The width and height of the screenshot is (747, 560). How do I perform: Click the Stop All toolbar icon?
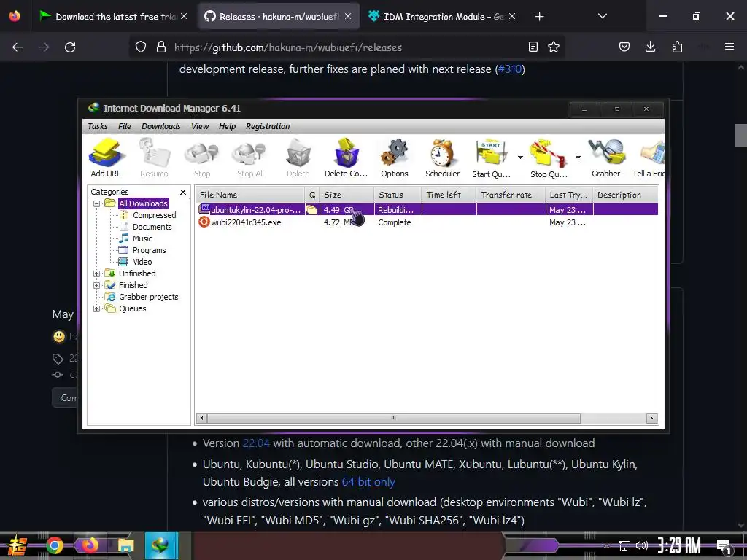tap(250, 157)
